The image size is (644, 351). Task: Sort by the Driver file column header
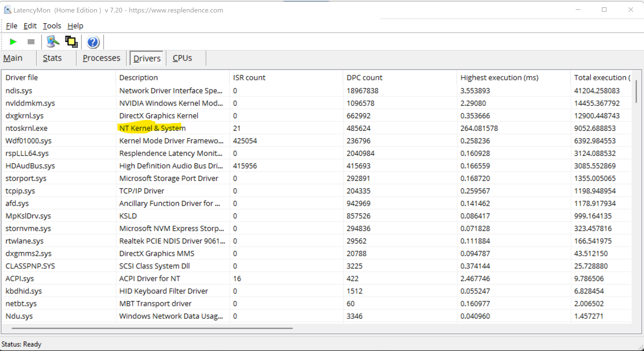[x=59, y=77]
